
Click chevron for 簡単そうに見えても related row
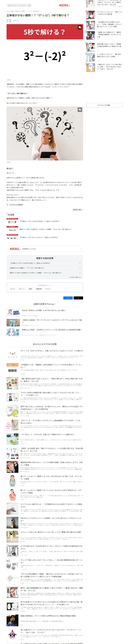coord(80,273)
